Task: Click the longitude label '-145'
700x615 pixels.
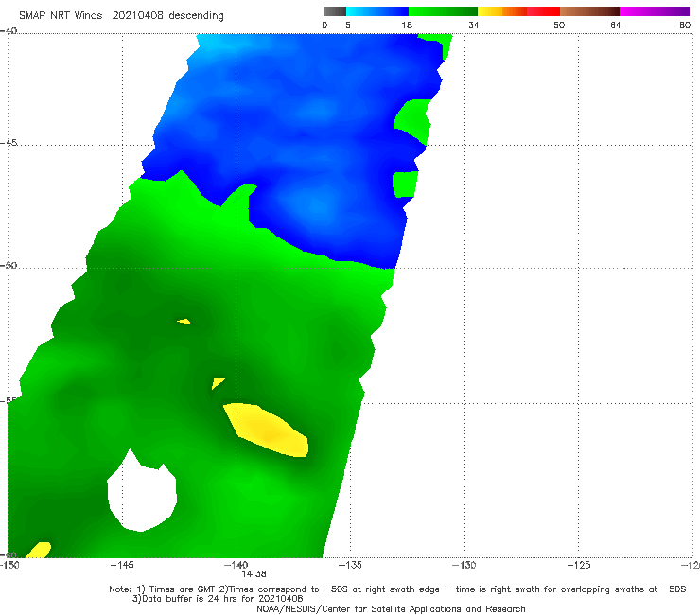Action: click(x=122, y=565)
